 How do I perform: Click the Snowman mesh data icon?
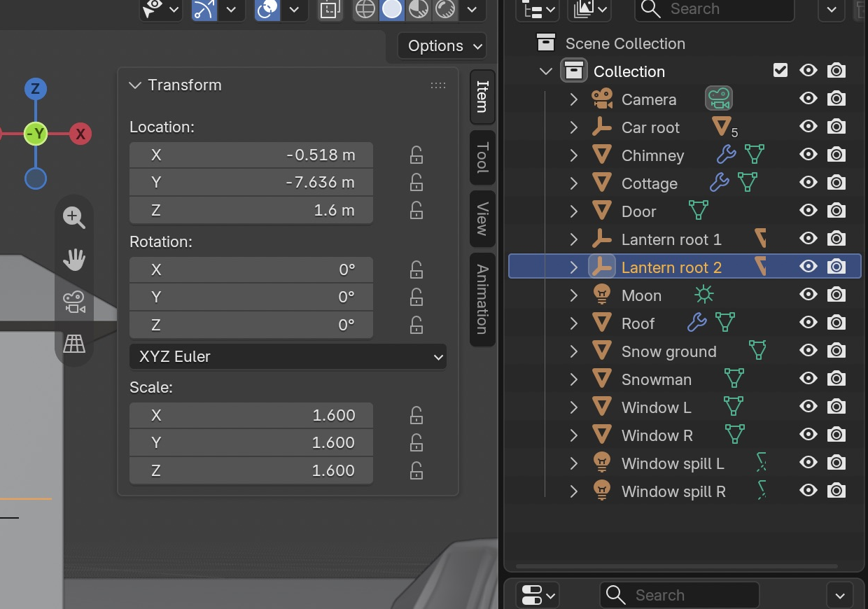coord(734,378)
